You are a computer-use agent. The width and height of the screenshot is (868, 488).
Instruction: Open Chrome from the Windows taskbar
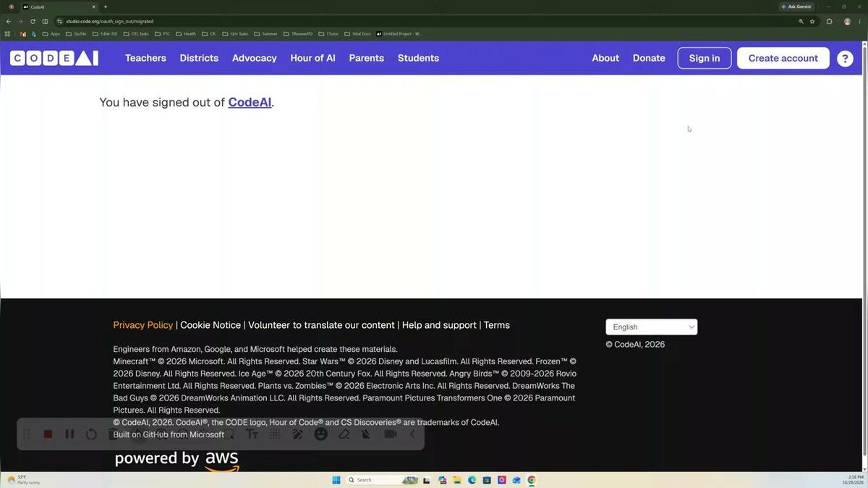532,480
